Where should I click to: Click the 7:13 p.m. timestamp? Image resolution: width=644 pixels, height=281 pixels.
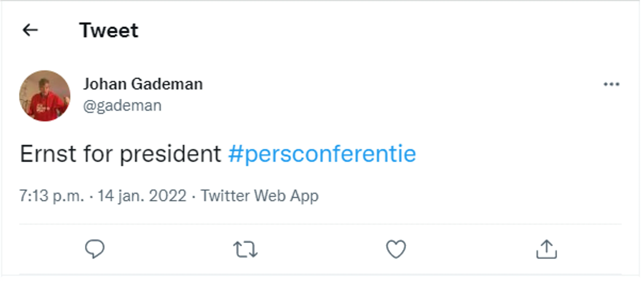[51, 195]
